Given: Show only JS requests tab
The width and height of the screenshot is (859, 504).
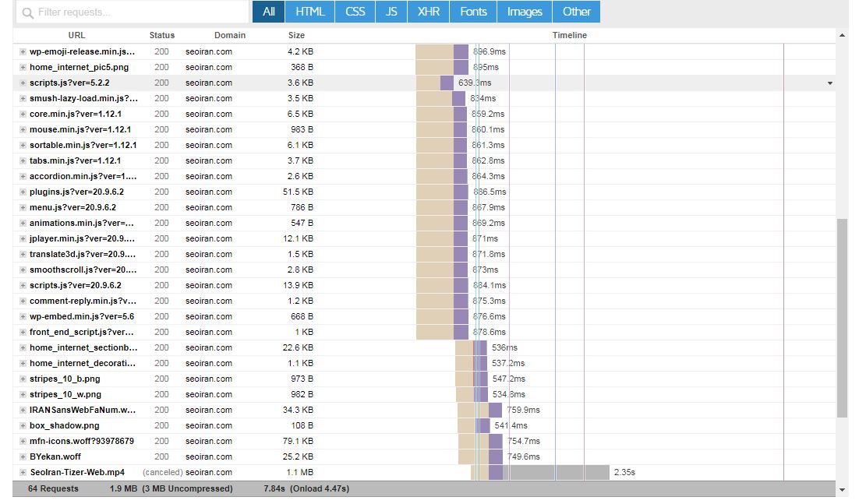Looking at the screenshot, I should click(391, 12).
